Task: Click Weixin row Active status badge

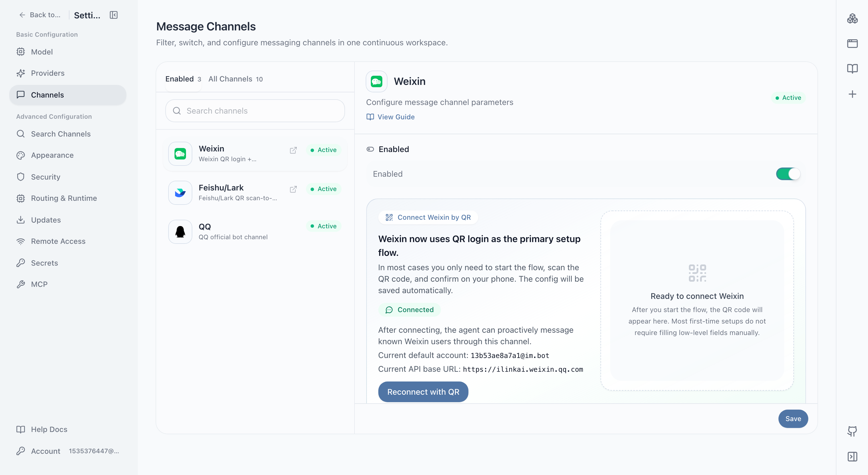Action: [323, 150]
